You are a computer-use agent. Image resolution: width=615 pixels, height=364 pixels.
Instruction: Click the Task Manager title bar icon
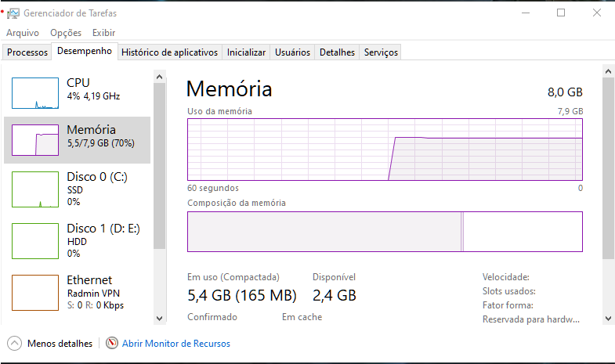click(13, 13)
